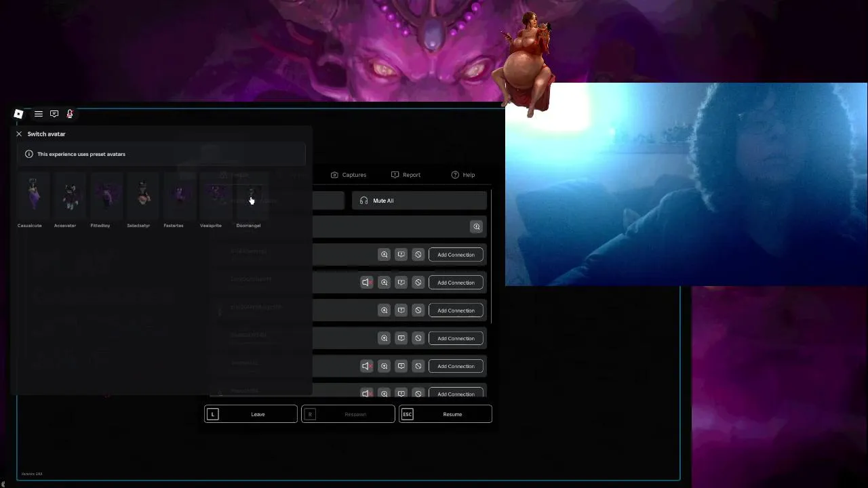Inspect avatar of the fifth listed player

[384, 366]
